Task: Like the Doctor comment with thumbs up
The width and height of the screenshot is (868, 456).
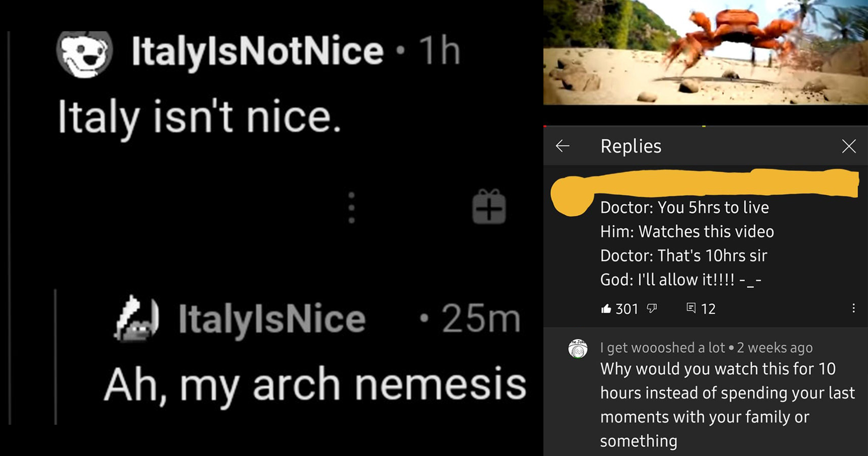Action: click(x=606, y=309)
